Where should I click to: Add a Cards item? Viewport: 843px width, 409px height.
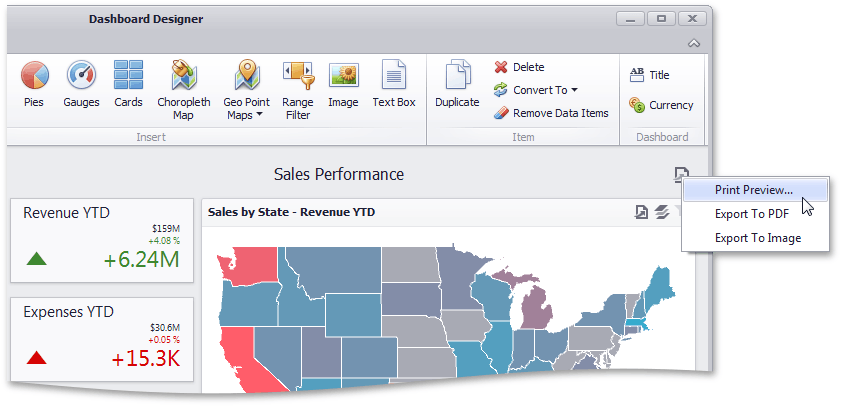pos(128,84)
